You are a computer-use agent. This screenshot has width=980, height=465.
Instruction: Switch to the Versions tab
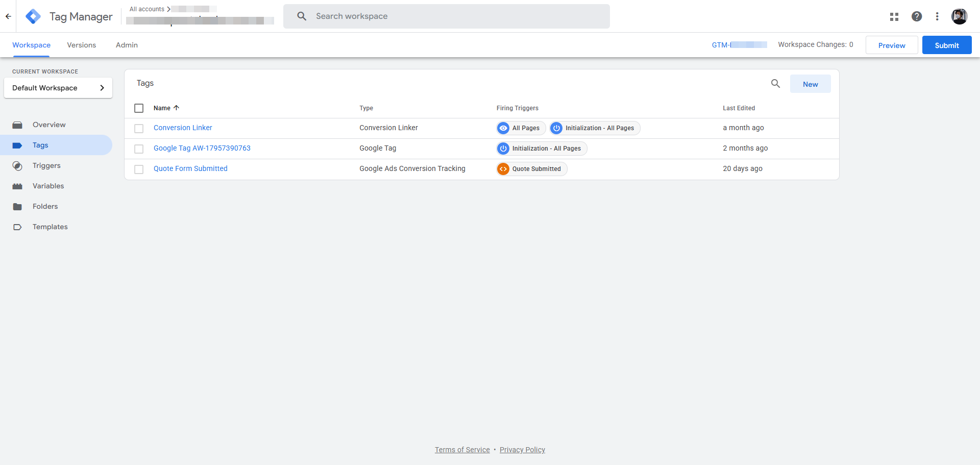[81, 45]
